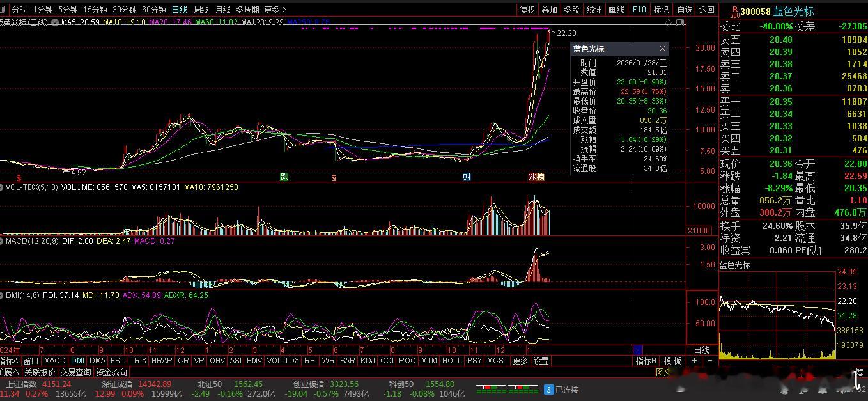
Task: Click the 跌 marker on chart
Action: coord(284,177)
